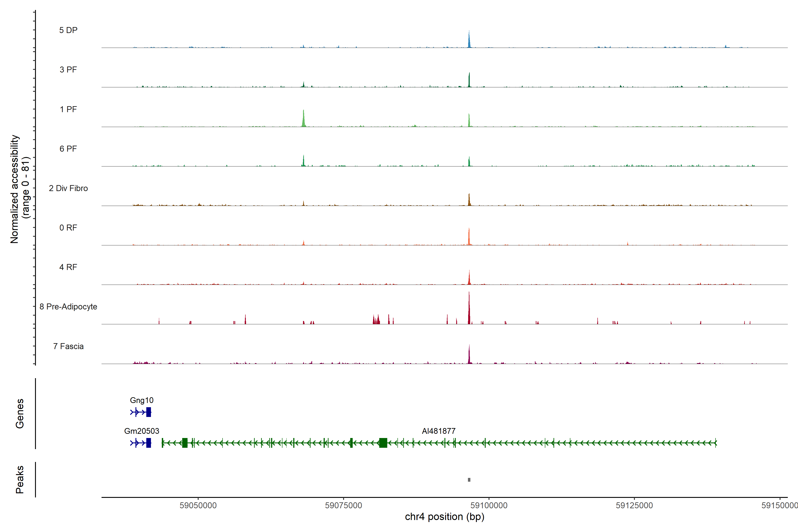Select the 5 DP track label
Screen dimensions: 798x532
[68, 30]
